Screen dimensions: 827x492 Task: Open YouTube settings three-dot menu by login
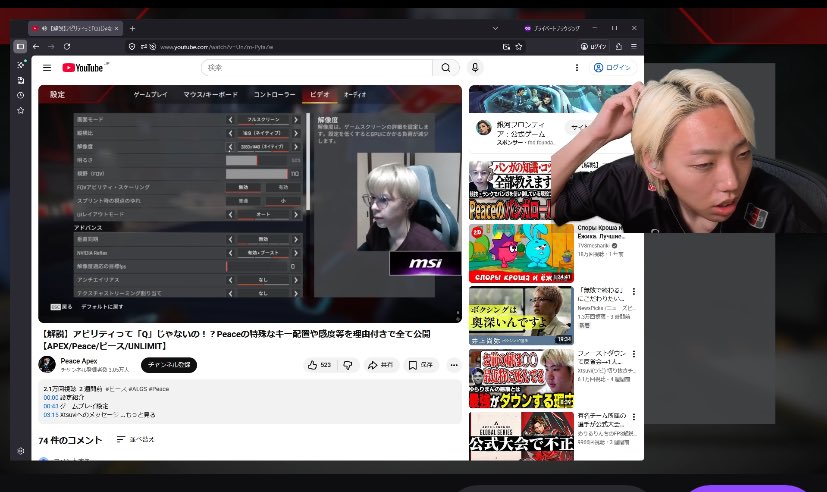click(x=576, y=67)
